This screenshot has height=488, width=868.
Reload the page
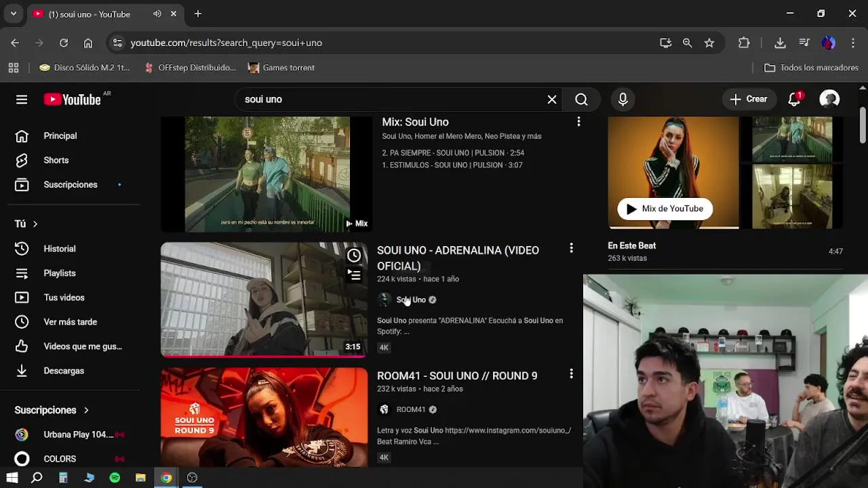click(x=64, y=43)
